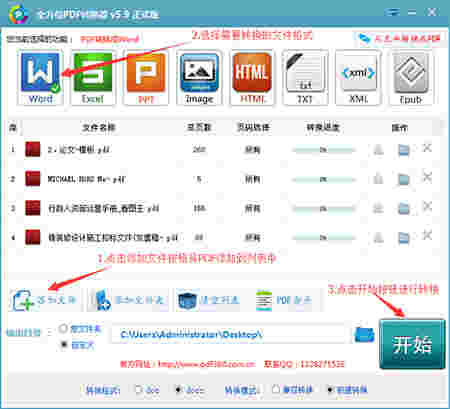Click the red PDF icon of file row 1
Viewport: 450px width, 409px height.
click(33, 149)
